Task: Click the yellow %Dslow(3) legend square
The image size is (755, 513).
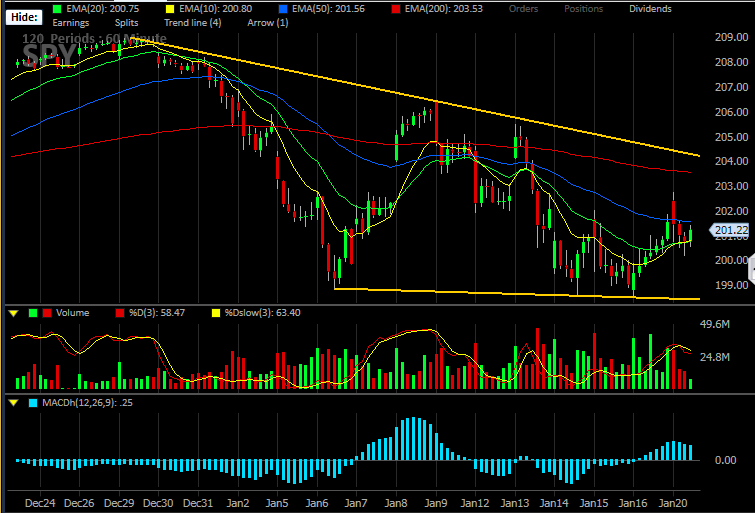Action: (216, 313)
